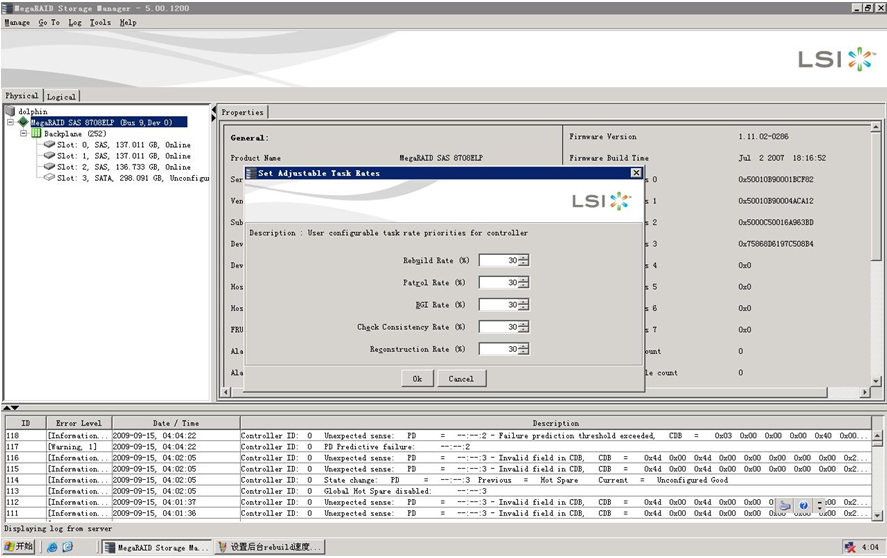Collapse the log panel using splitter arrows

click(14, 408)
